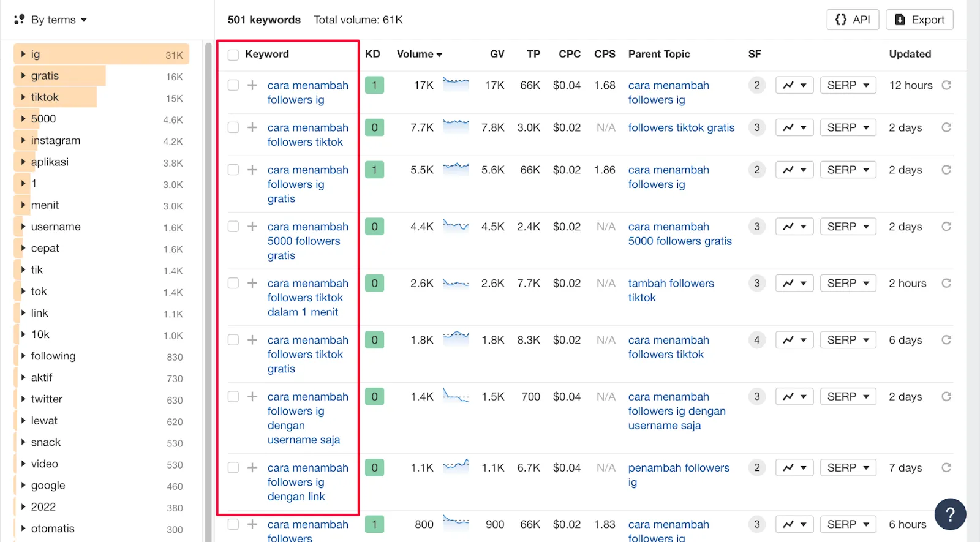Click the refresh icon on the 7 days row
980x542 pixels.
pos(946,468)
